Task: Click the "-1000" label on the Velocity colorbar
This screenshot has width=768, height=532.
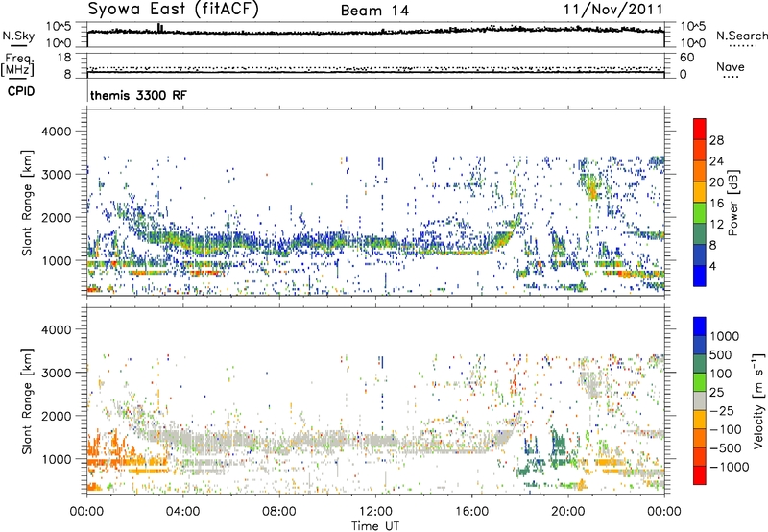Action: point(730,467)
